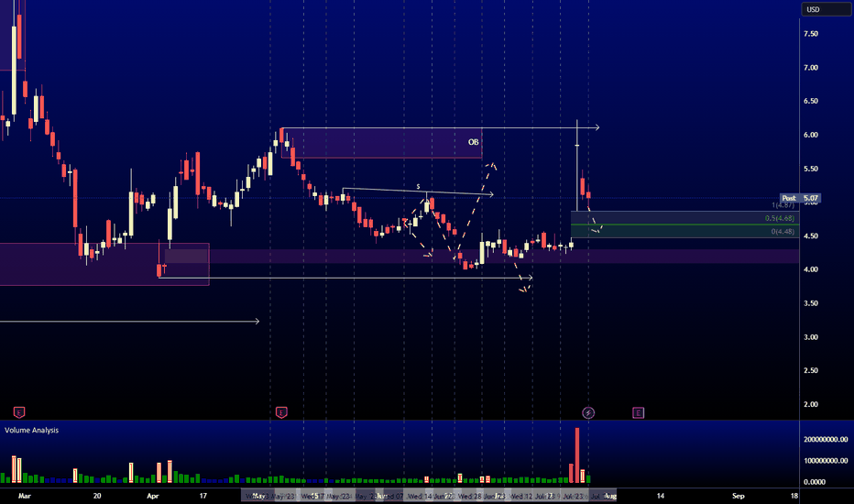
Task: Click the 2.50 price axis label
Action: click(x=811, y=370)
